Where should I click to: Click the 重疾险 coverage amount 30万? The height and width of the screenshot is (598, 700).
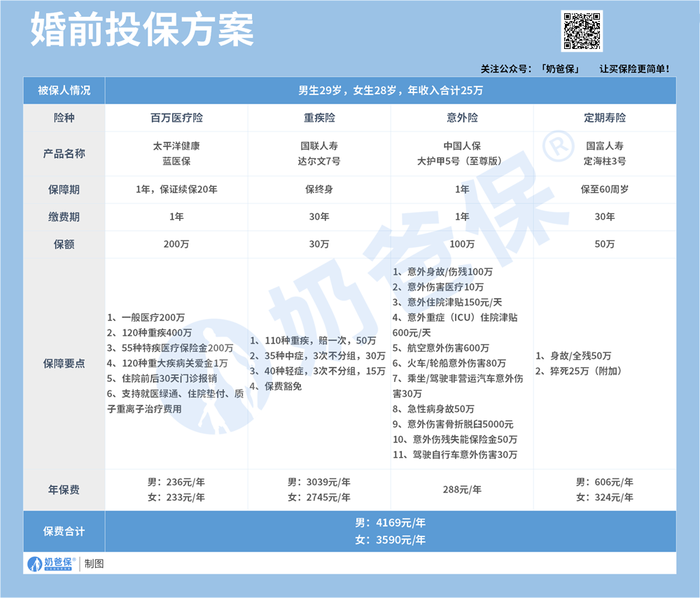click(x=319, y=244)
